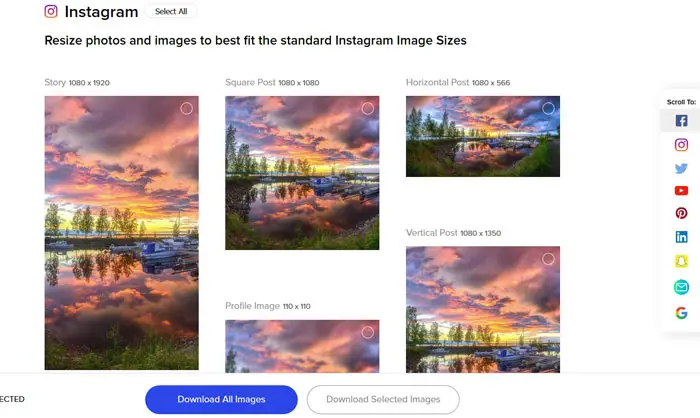Mark the Vertical Post image as selected
The image size is (700, 418).
(x=548, y=259)
